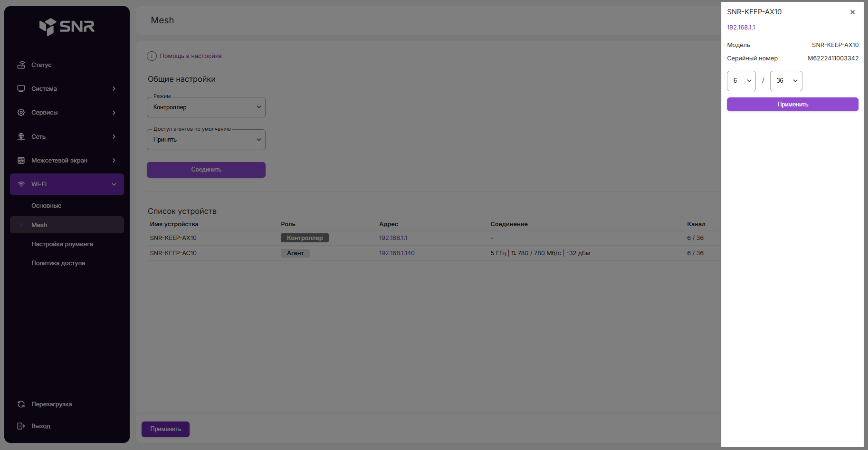Click the Межсетевой экран firewall icon
This screenshot has height=450, width=868.
point(21,161)
